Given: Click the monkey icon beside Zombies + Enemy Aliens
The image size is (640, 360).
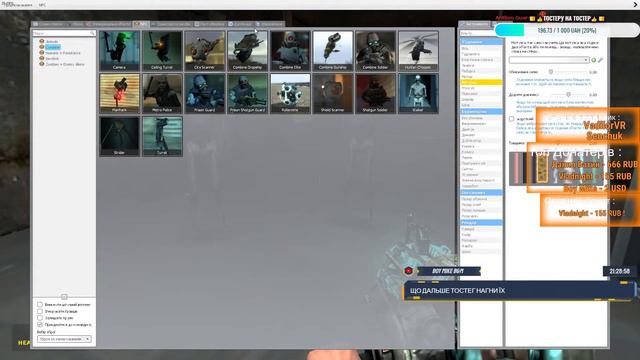Looking at the screenshot, I should pyautogui.click(x=41, y=64).
